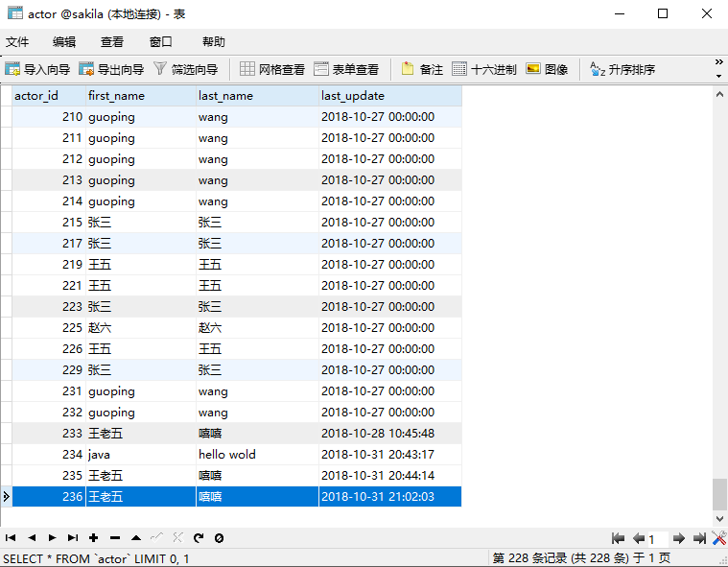Select the cell 'hello wold'
Viewport: 728px width, 567px height.
(258, 454)
